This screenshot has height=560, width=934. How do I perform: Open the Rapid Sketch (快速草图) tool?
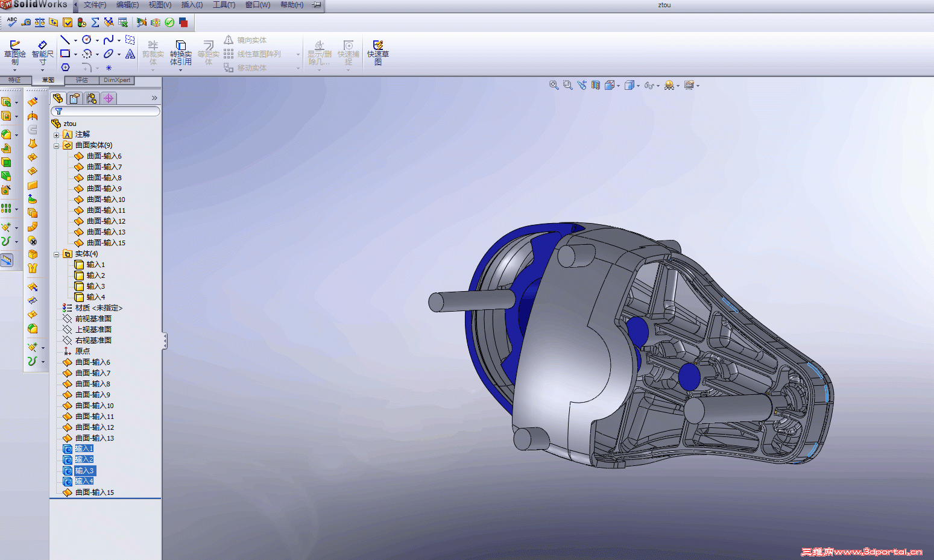coord(378,53)
